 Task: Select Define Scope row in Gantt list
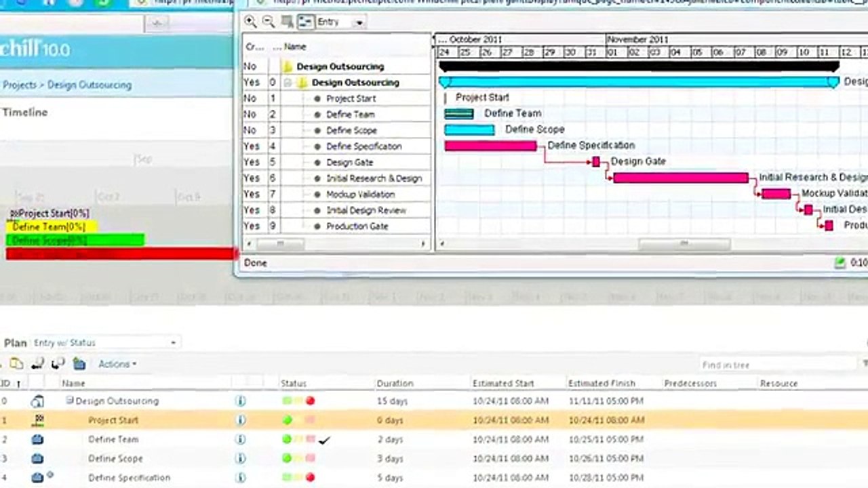point(337,130)
